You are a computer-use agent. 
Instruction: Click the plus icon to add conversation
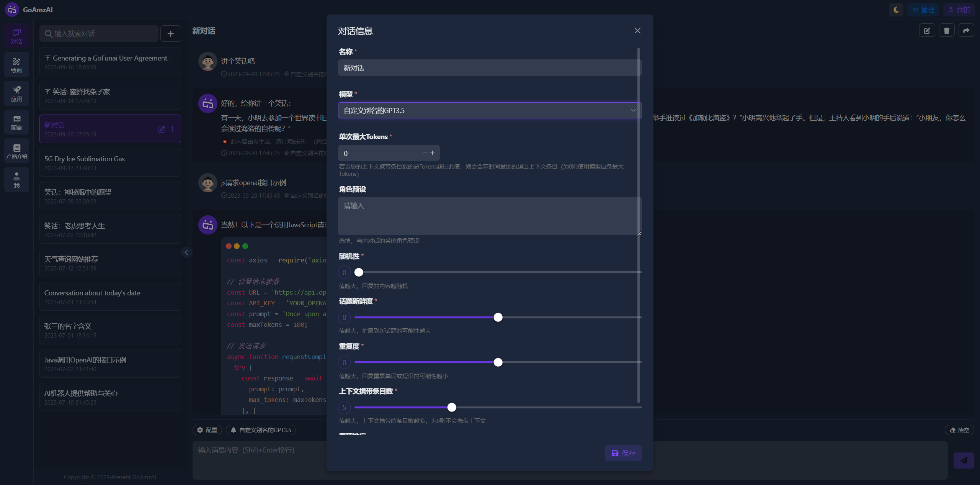click(x=171, y=34)
